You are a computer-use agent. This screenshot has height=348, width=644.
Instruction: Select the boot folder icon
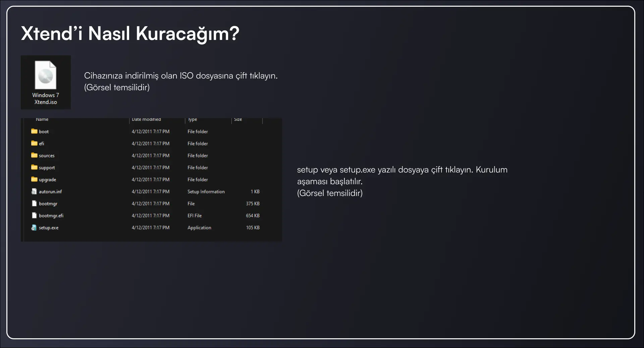click(x=34, y=131)
